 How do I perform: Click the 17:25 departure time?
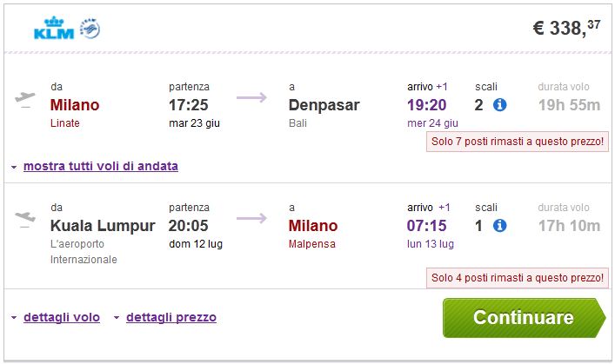(x=189, y=105)
